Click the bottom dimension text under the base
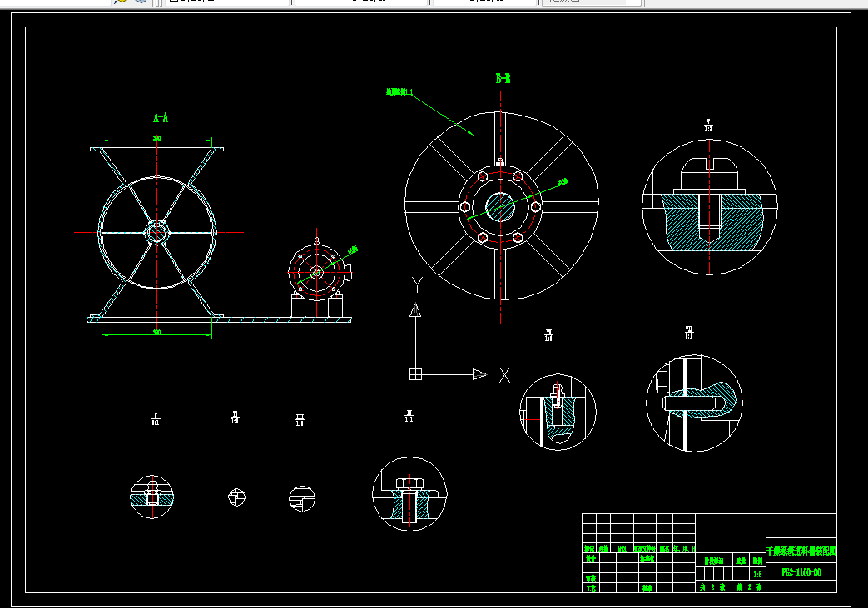The width and height of the screenshot is (868, 608). click(156, 332)
